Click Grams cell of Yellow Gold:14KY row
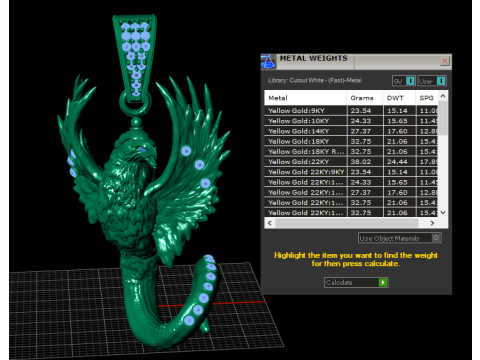Image resolution: width=480 pixels, height=360 pixels. pos(365,131)
